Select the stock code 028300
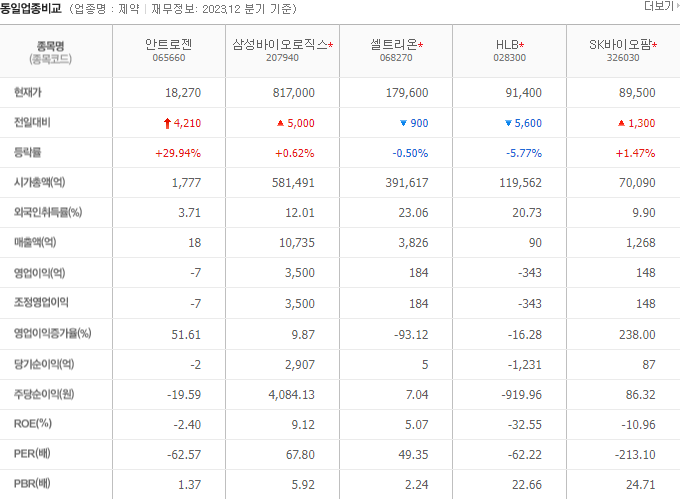 point(510,58)
